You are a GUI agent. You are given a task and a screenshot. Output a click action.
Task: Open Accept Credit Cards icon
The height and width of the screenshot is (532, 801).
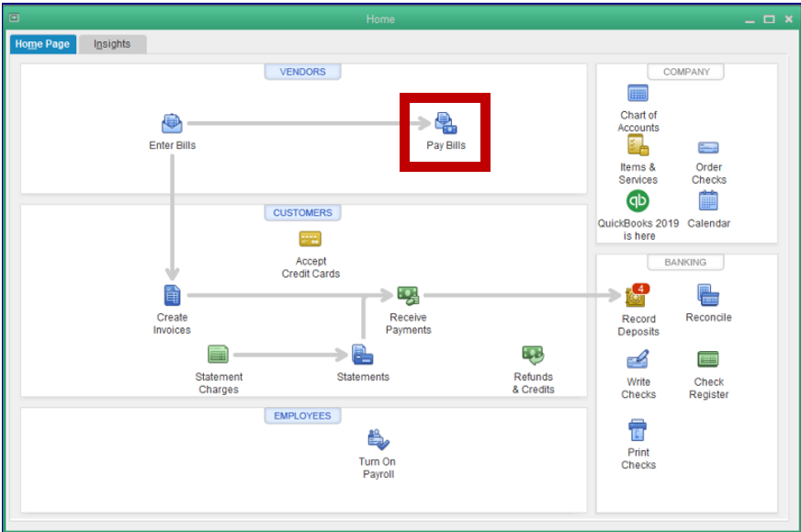coord(310,239)
